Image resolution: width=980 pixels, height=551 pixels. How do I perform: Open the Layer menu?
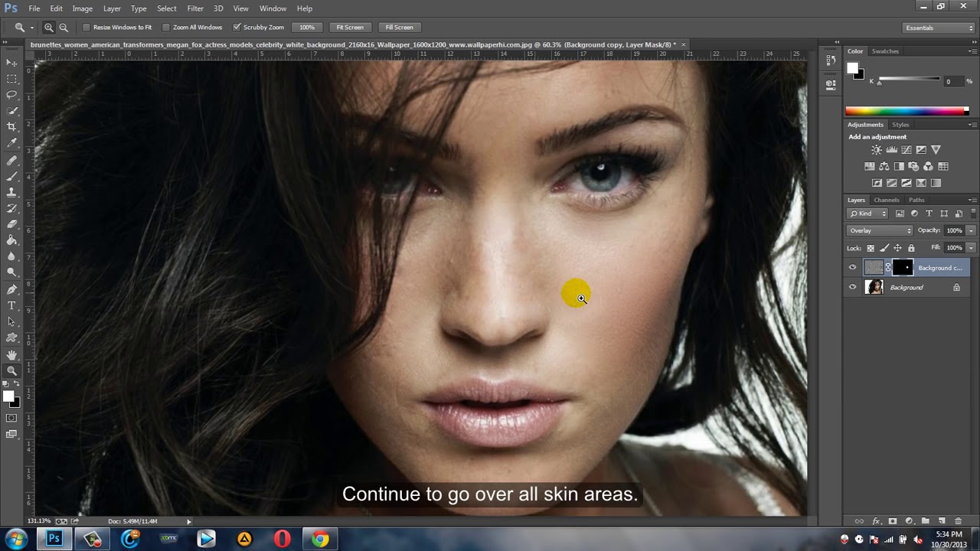pyautogui.click(x=112, y=8)
